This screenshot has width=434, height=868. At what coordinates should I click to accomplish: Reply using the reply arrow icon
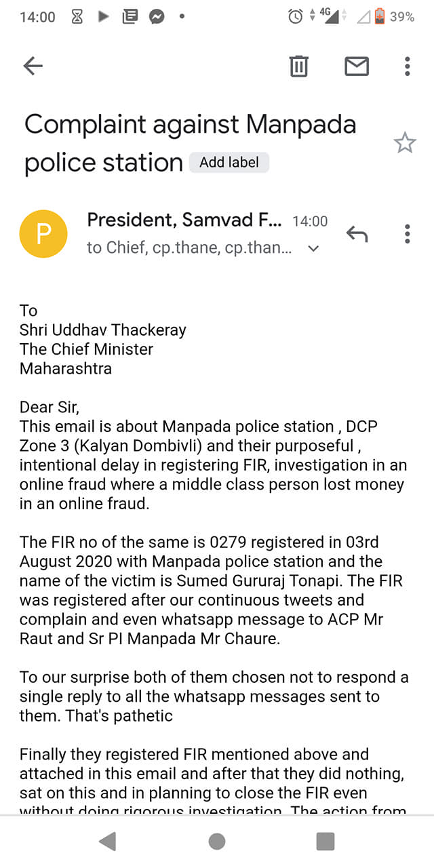click(x=357, y=234)
